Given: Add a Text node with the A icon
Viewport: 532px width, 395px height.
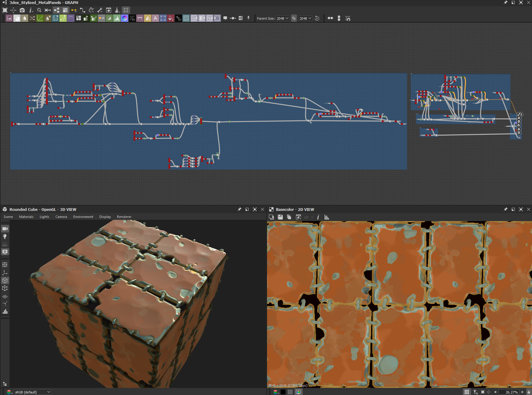Looking at the screenshot, I should pos(155,18).
